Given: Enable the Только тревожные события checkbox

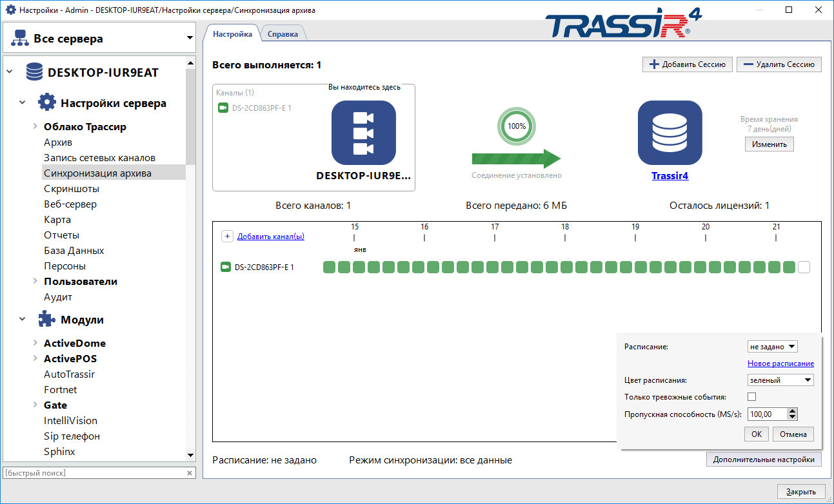Looking at the screenshot, I should (x=751, y=396).
